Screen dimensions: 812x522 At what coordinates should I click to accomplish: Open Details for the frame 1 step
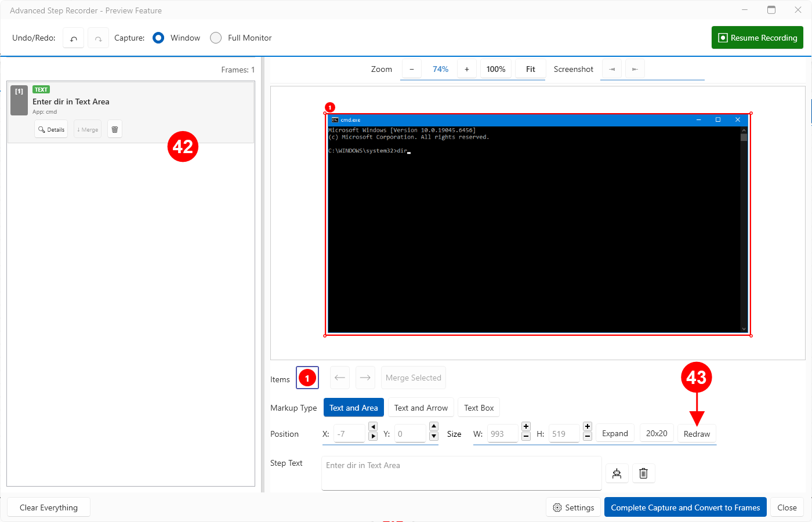point(51,129)
